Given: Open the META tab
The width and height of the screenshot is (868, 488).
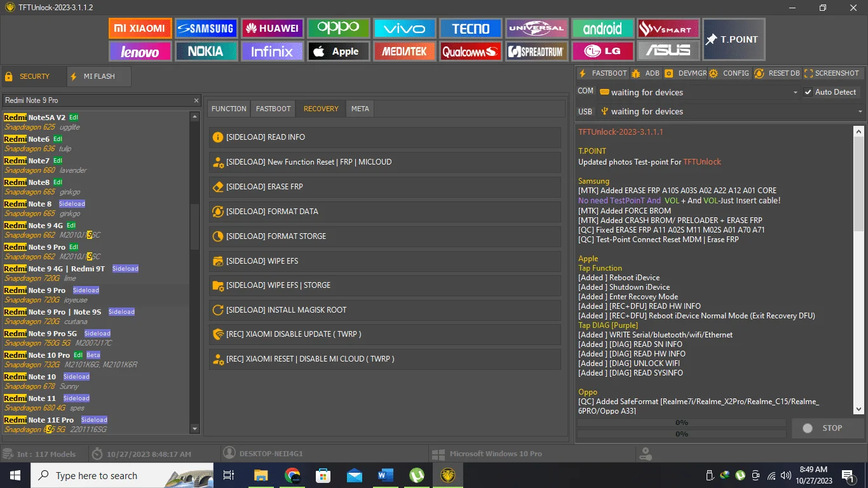Looking at the screenshot, I should pyautogui.click(x=360, y=109).
